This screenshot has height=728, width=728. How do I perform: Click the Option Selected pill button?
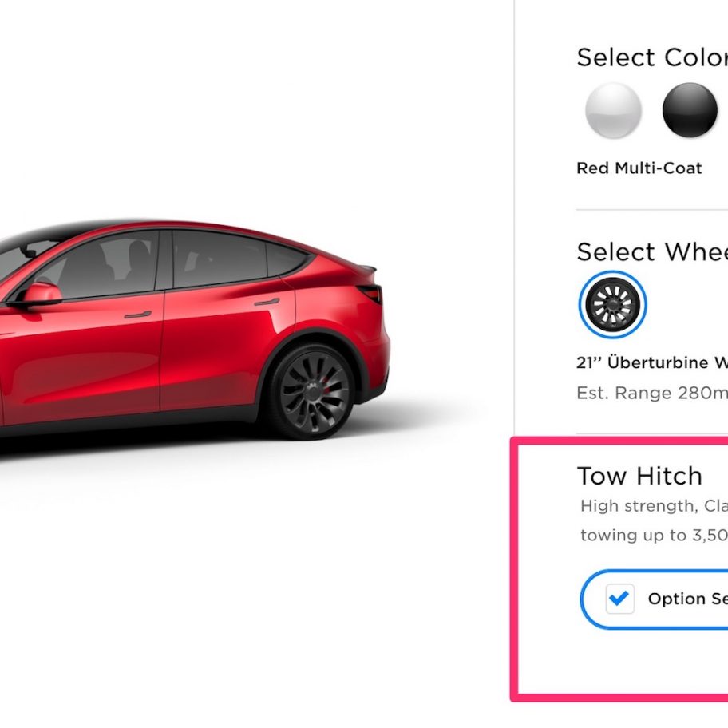(655, 599)
